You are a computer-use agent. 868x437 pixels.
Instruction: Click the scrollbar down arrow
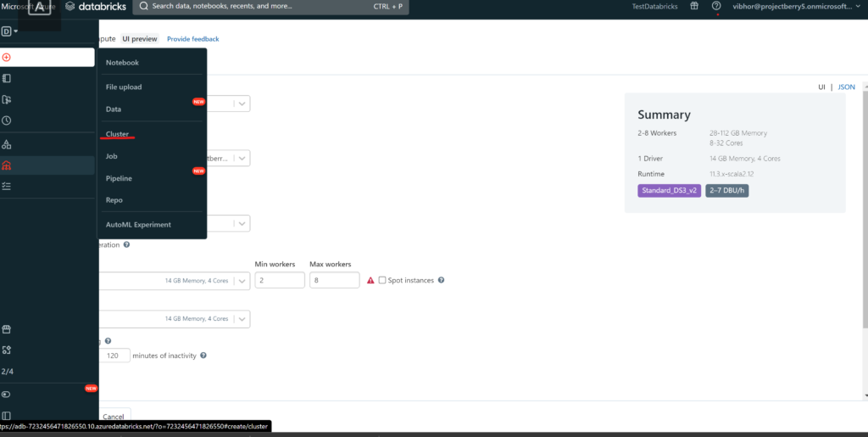tap(865, 395)
